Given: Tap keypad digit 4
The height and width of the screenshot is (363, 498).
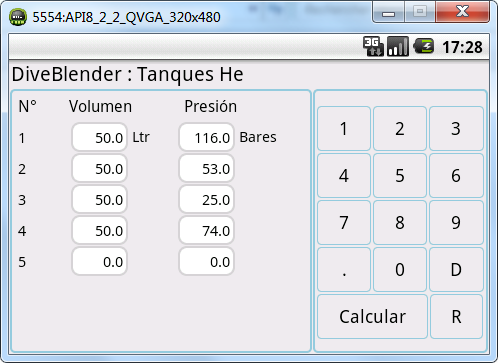Looking at the screenshot, I should (x=344, y=176).
